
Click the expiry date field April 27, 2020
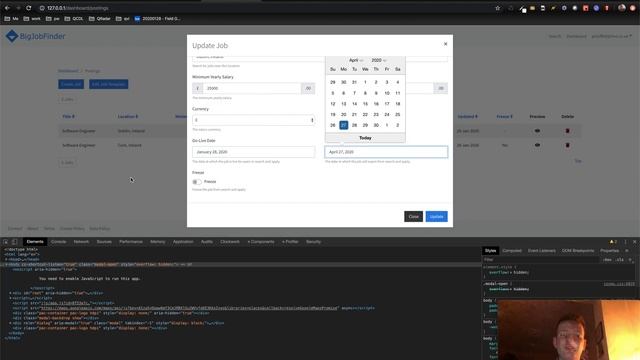(x=386, y=152)
